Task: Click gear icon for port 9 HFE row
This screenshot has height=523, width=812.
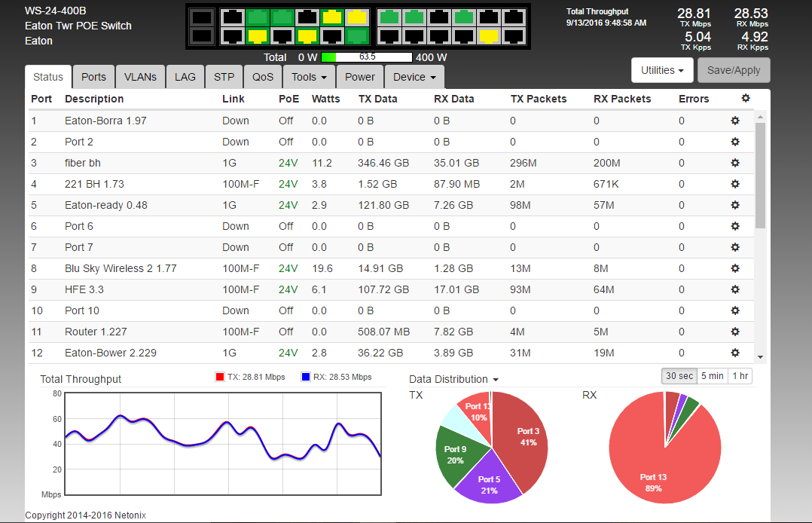Action: 735,289
